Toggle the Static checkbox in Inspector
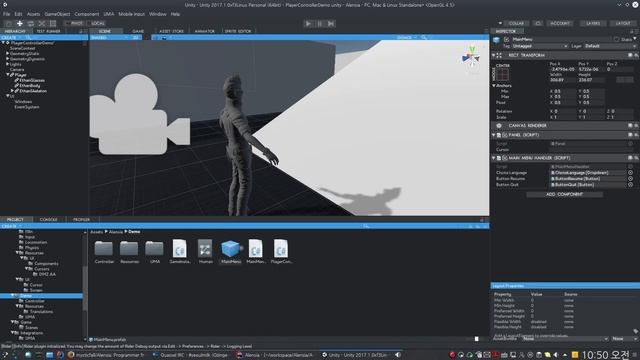Viewport: 640px width, 360px height. click(616, 40)
